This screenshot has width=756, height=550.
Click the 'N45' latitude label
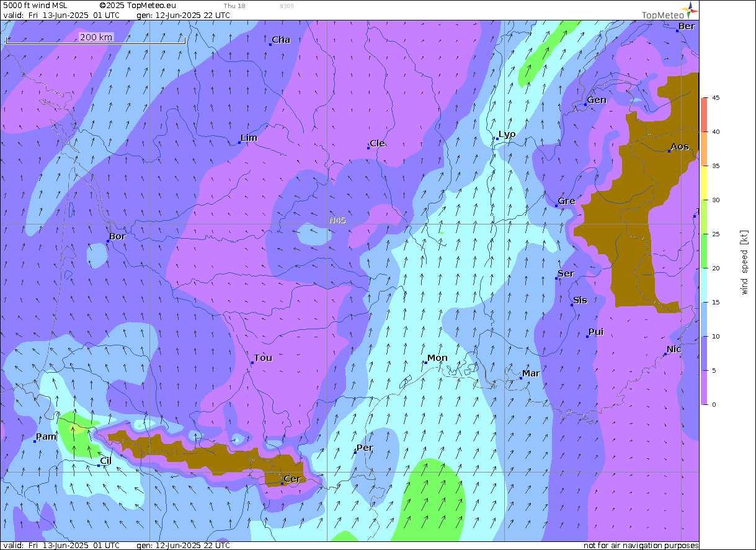click(x=337, y=220)
